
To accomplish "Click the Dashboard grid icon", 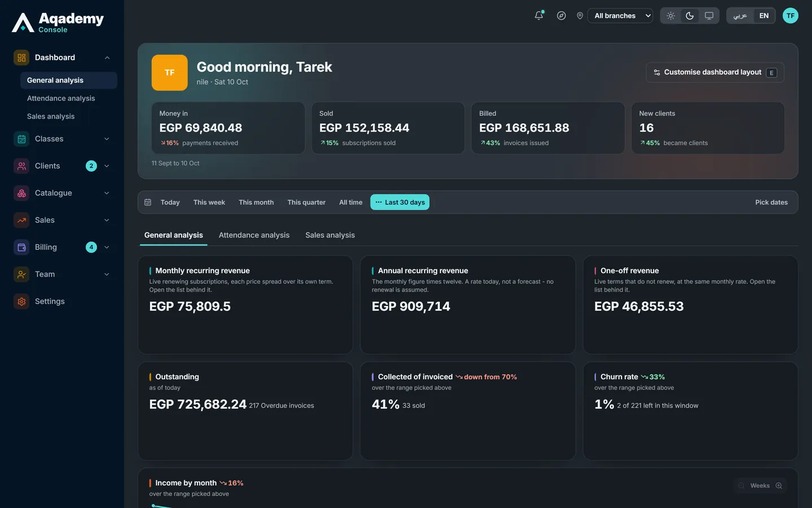I will tap(21, 58).
